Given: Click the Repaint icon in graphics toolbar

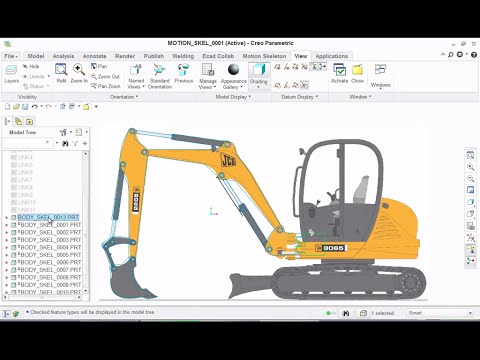Looking at the screenshot, I should click(x=470, y=190).
